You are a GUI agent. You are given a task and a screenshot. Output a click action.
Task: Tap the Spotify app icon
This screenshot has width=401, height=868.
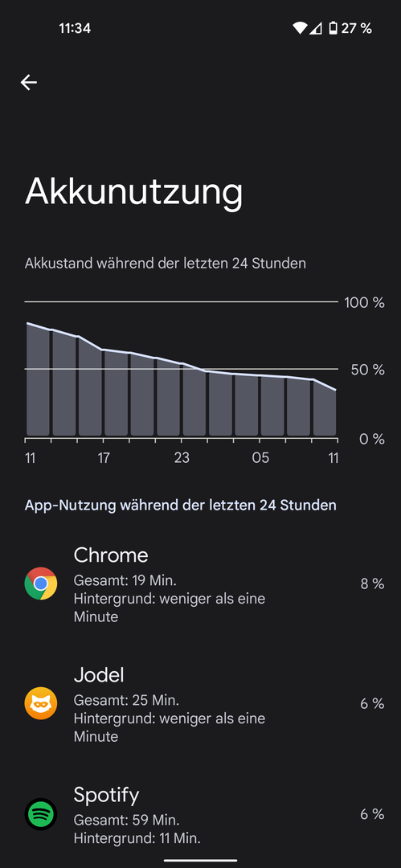[41, 814]
